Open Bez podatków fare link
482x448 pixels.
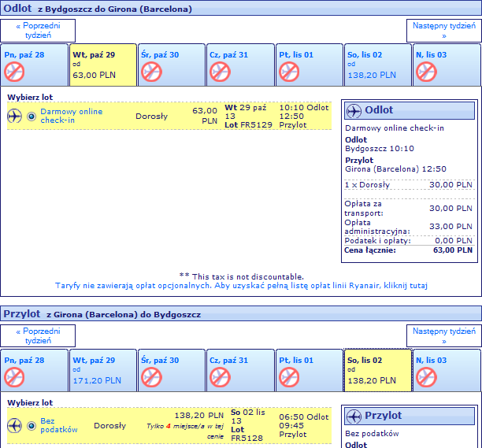(59, 425)
